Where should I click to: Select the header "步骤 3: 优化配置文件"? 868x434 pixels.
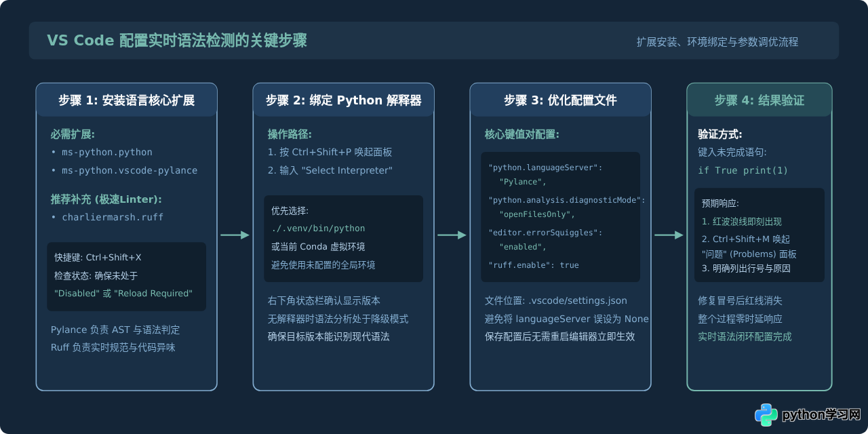click(560, 100)
